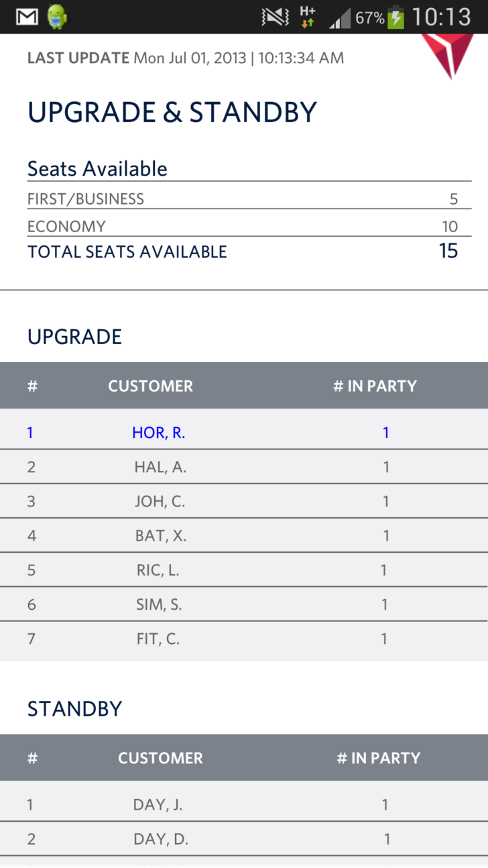Viewport: 488px width, 868px height.
Task: Tap the Android robot notification icon
Action: [x=58, y=17]
